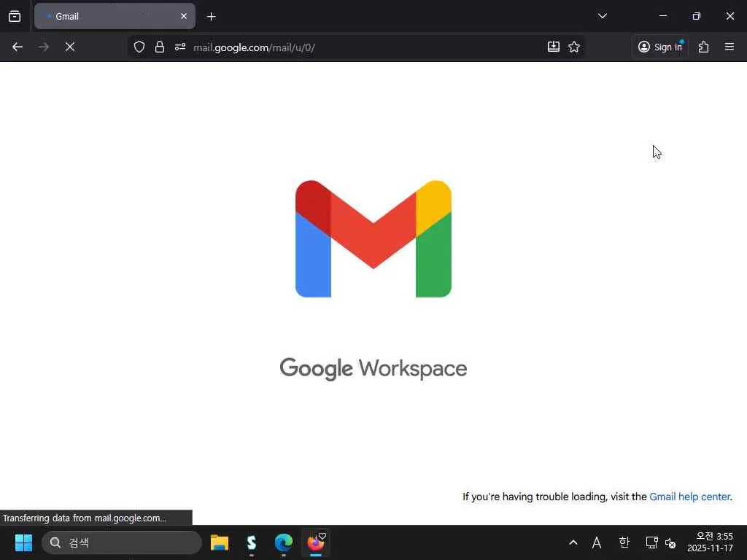Click the install/save page icon in address bar
Viewport: 747px width, 560px height.
click(554, 47)
